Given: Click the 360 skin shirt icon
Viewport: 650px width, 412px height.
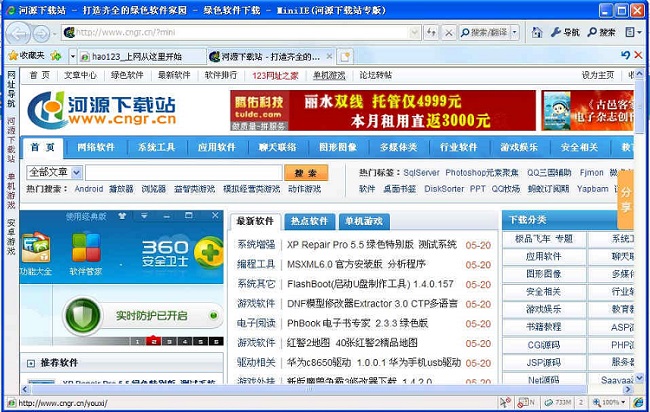Looking at the screenshot, I should click(122, 216).
